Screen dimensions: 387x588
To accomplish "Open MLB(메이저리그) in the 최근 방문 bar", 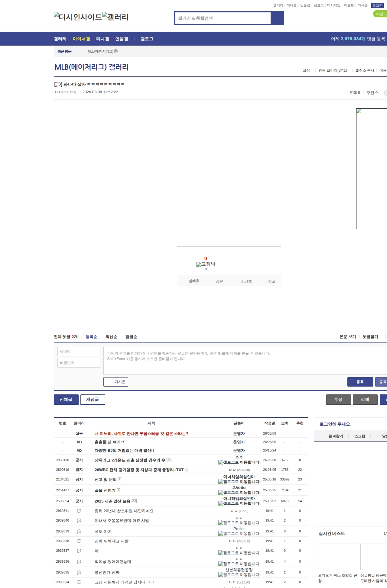I will [100, 51].
